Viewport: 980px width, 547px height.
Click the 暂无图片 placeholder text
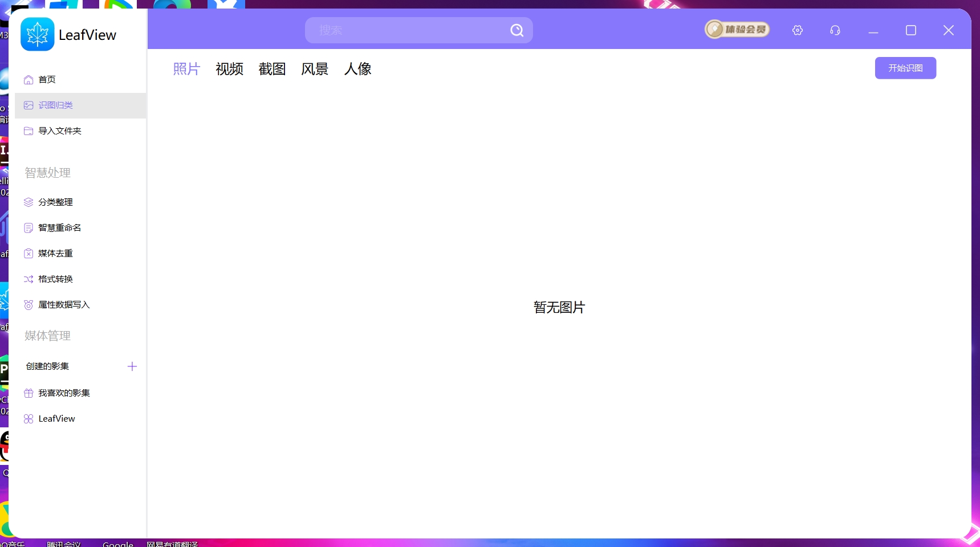[559, 308]
